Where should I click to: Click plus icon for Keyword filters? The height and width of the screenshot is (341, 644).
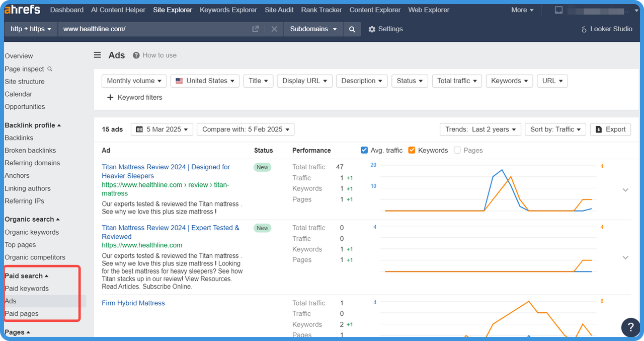pyautogui.click(x=110, y=98)
